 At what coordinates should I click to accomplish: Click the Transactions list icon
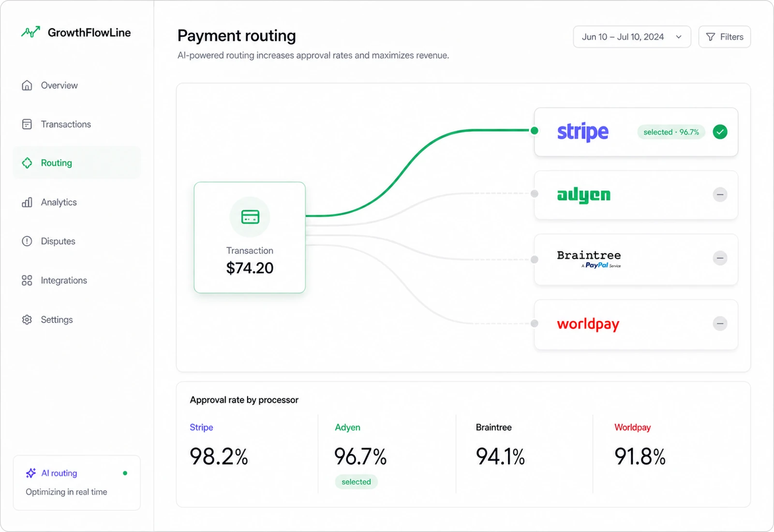(x=27, y=124)
